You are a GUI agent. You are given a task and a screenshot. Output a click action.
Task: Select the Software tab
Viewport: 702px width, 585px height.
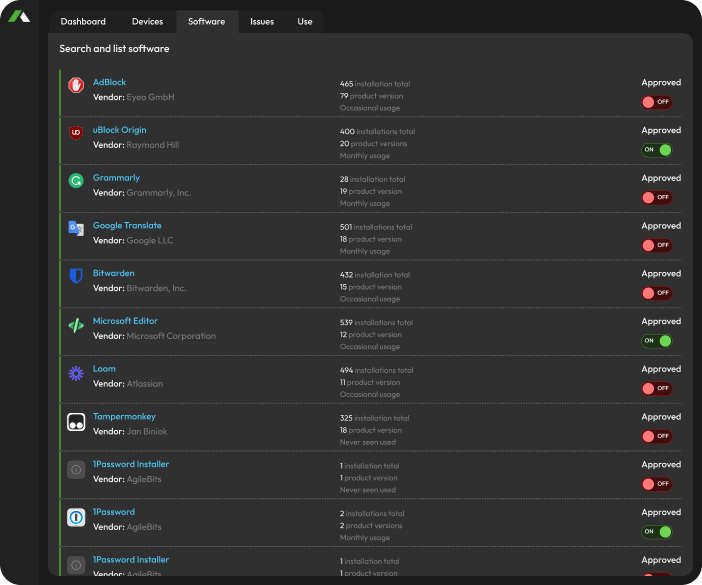207,21
